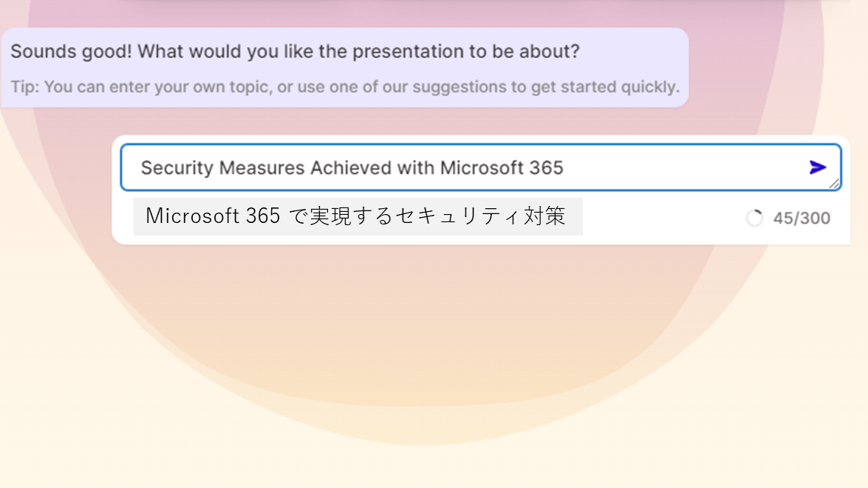868x488 pixels.
Task: Click the word "Achieved" in the input box
Action: 351,168
